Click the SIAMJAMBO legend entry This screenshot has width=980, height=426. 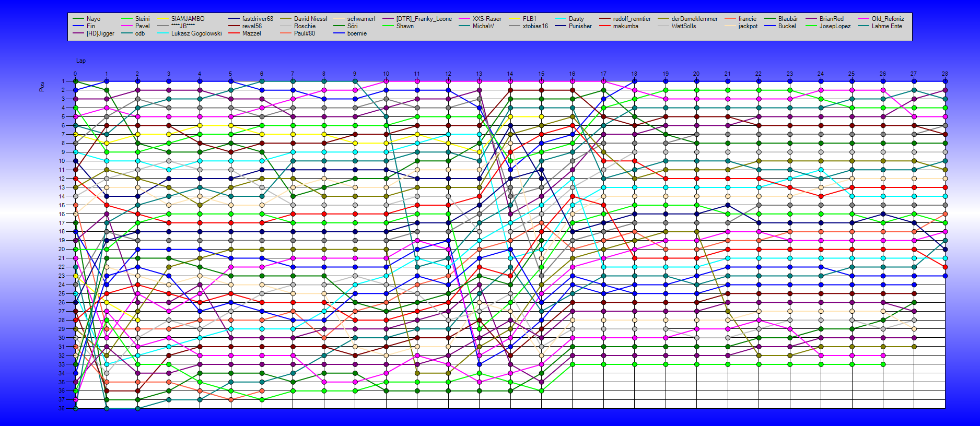click(x=188, y=19)
